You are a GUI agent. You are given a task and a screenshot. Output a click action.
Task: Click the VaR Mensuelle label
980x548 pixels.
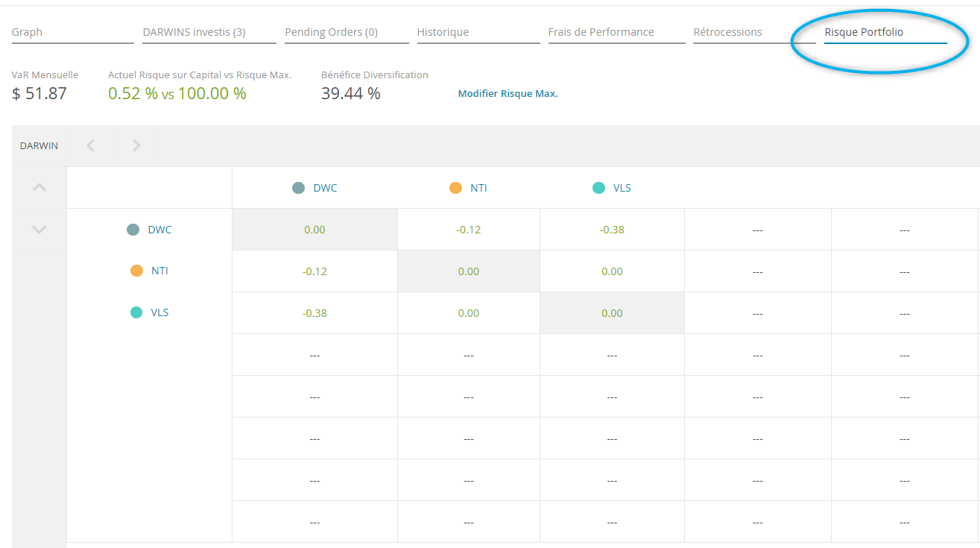click(45, 75)
